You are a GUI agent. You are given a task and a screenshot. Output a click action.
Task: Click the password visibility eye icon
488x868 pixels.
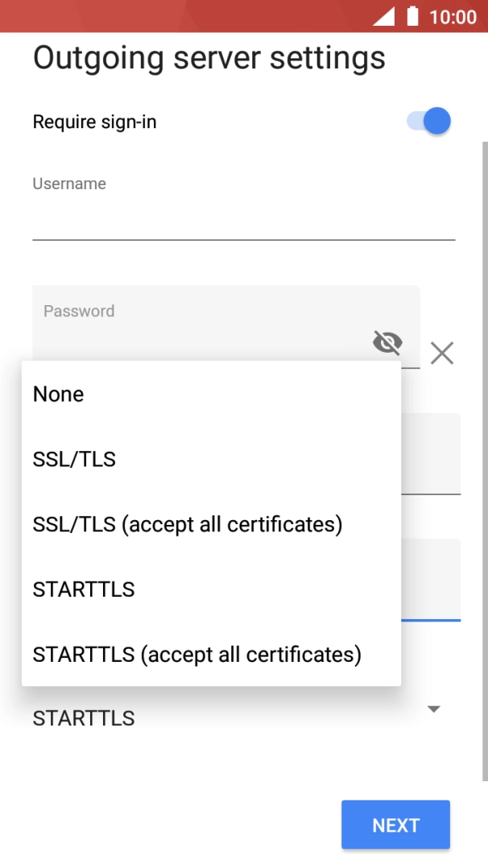point(388,343)
